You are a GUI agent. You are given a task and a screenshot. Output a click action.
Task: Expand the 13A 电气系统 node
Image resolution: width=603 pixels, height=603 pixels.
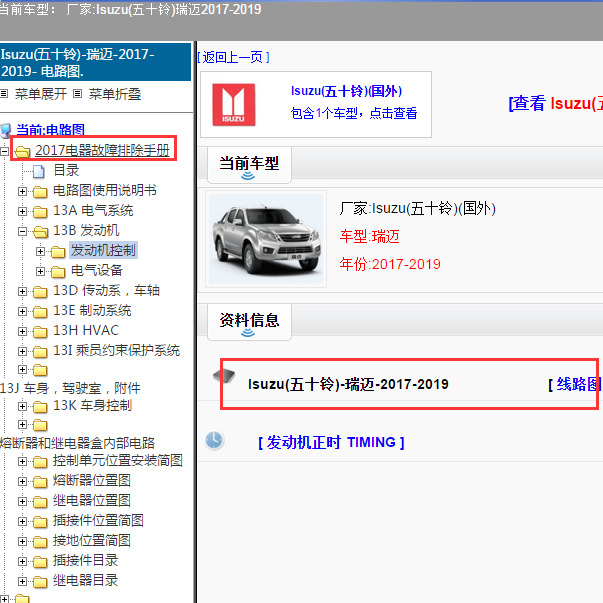point(22,211)
